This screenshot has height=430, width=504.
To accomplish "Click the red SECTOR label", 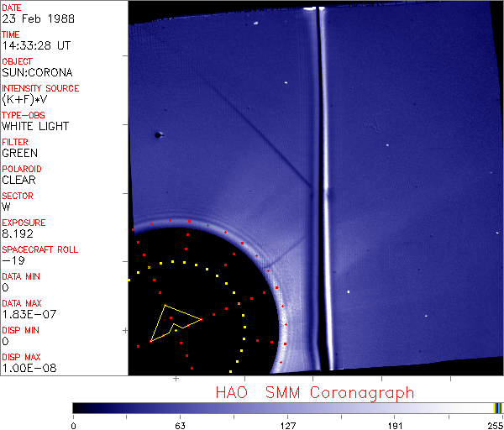I will [x=18, y=196].
